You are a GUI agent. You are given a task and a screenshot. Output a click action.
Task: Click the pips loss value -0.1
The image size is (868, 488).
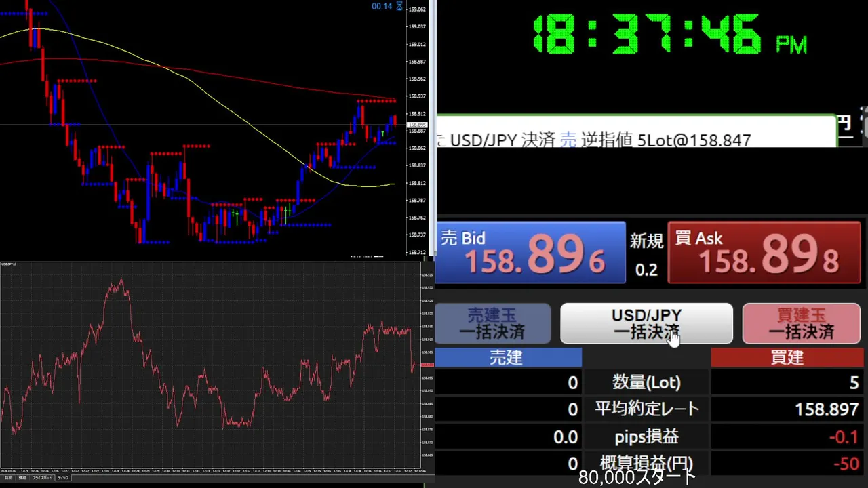click(844, 437)
